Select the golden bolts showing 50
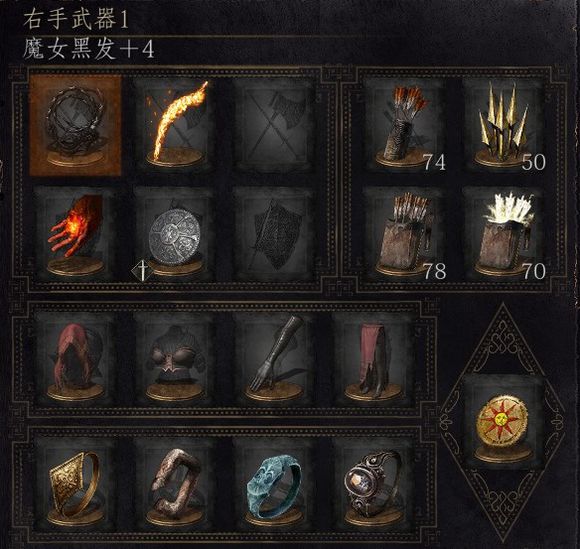 pyautogui.click(x=504, y=125)
